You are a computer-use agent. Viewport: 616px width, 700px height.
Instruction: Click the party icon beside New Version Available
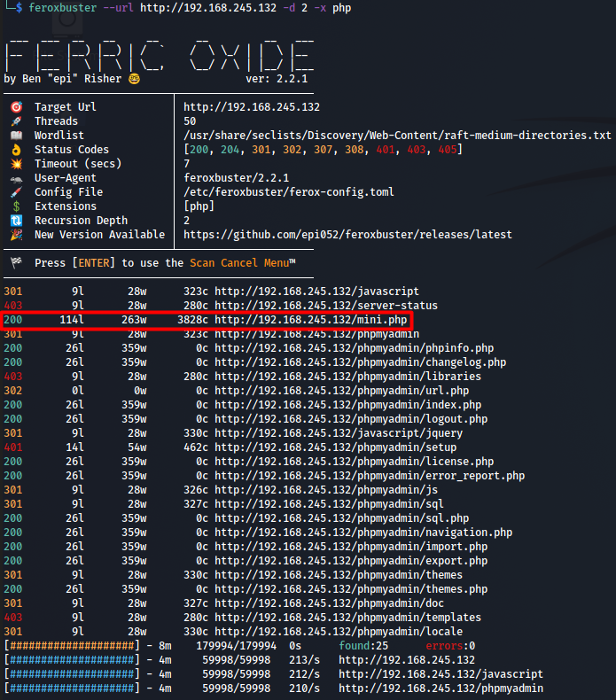pyautogui.click(x=16, y=235)
